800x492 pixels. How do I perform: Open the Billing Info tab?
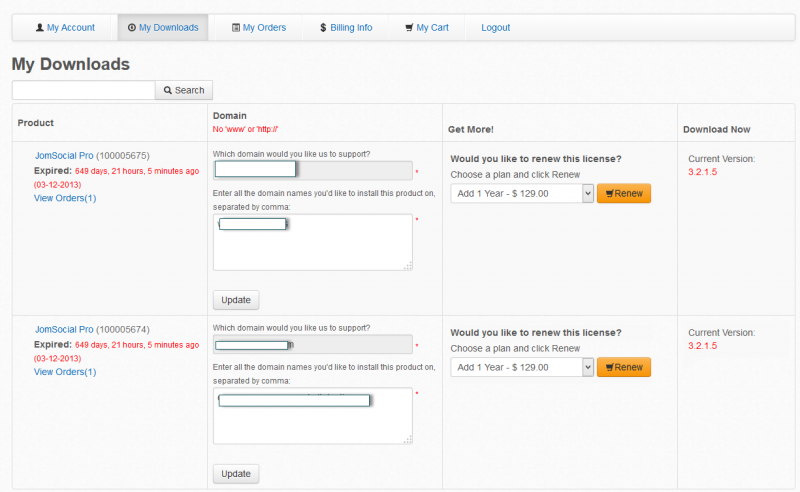click(x=346, y=28)
